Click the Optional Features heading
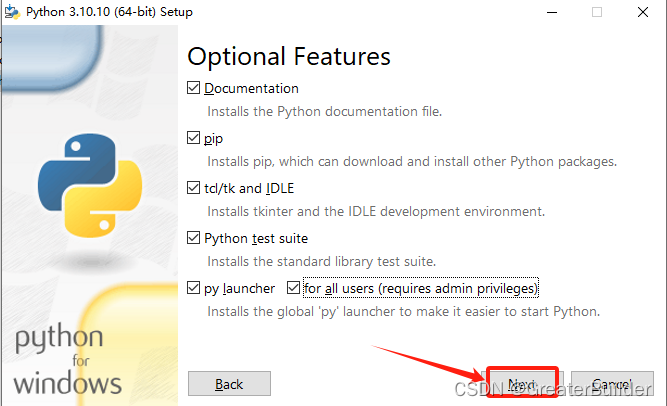The image size is (667, 406). [289, 55]
